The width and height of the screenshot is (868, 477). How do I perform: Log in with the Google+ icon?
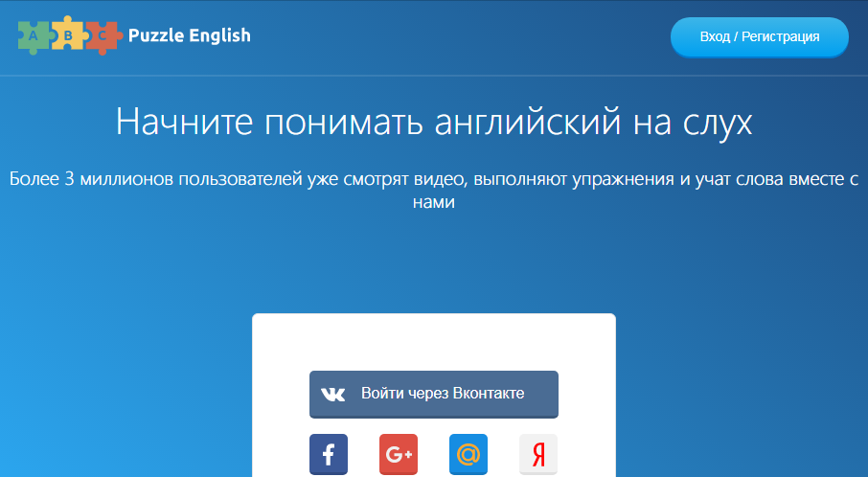click(x=399, y=454)
